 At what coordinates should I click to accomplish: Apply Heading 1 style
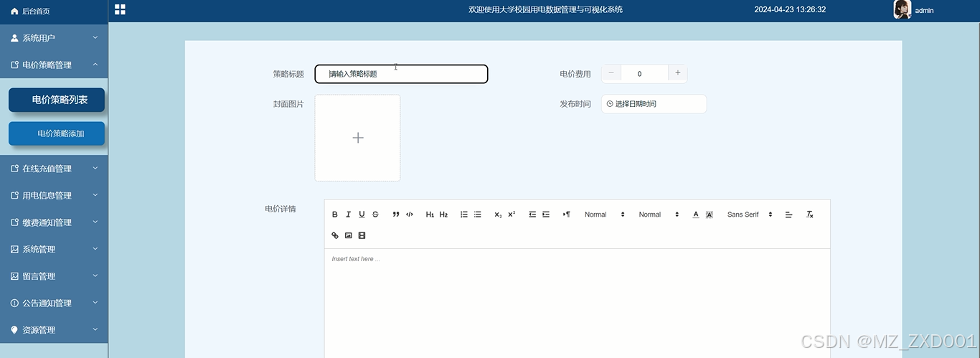pos(430,215)
